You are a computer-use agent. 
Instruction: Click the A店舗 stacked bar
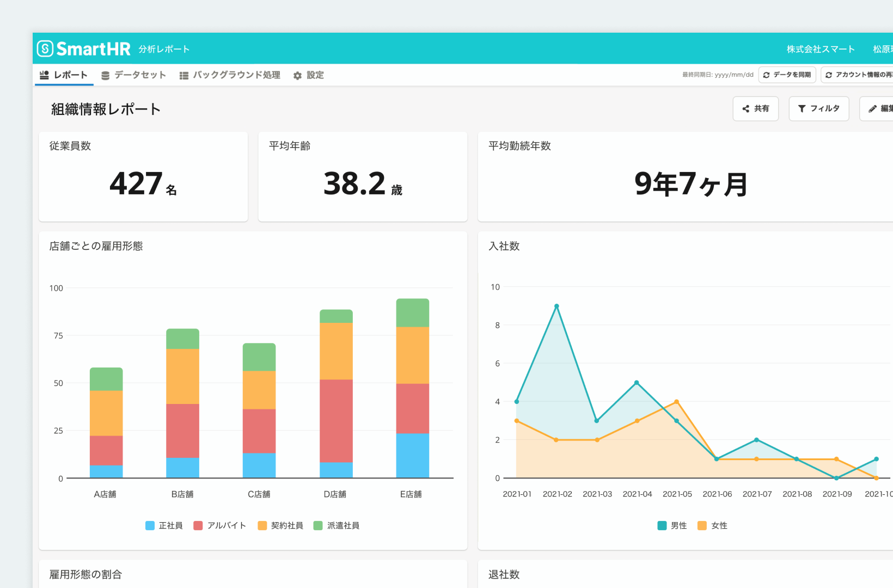[106, 423]
